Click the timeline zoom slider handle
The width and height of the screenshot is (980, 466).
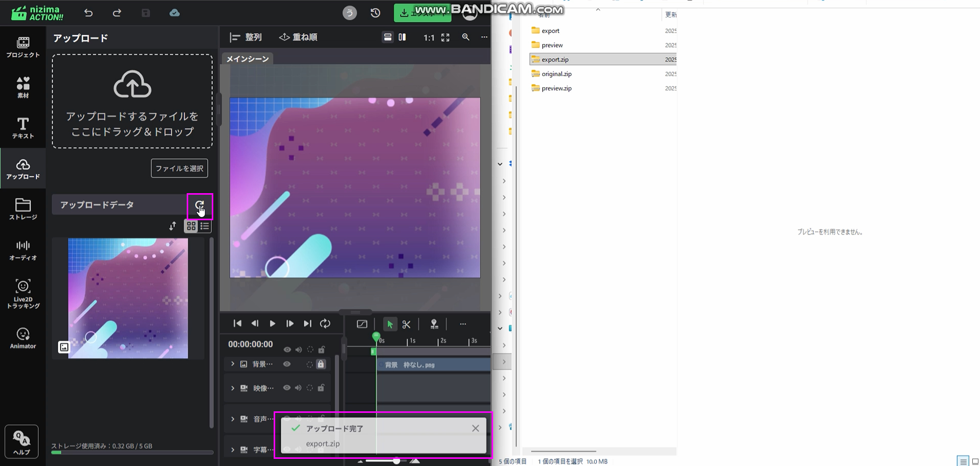[396, 461]
